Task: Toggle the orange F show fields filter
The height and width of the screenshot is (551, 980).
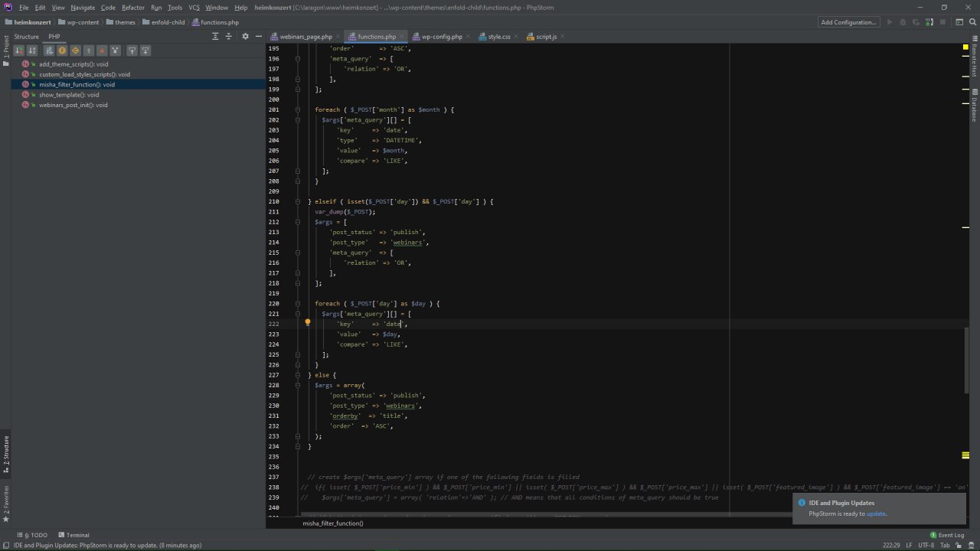Action: [63, 51]
